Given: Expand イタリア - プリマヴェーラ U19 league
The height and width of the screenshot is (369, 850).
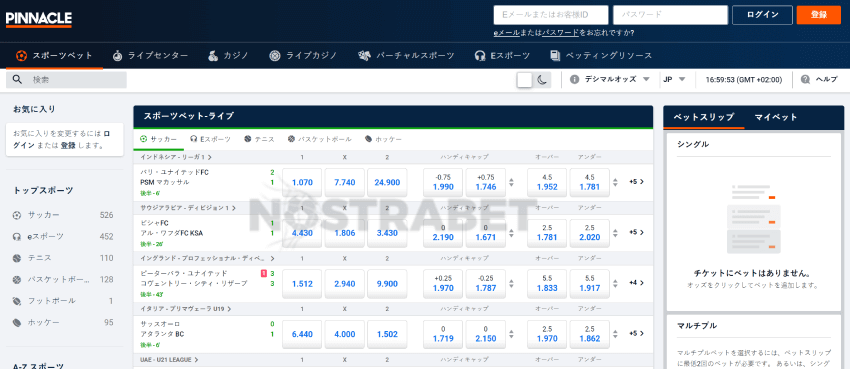Looking at the screenshot, I should point(185,309).
